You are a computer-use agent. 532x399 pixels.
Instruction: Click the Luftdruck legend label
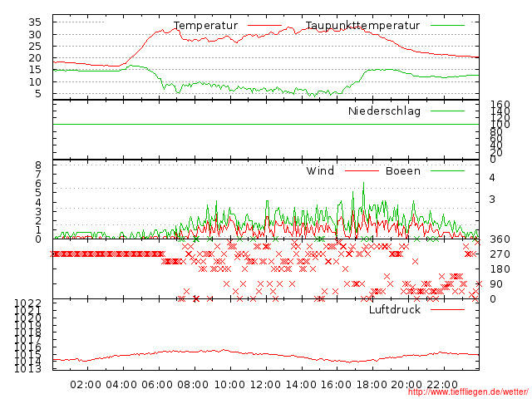coord(395,309)
